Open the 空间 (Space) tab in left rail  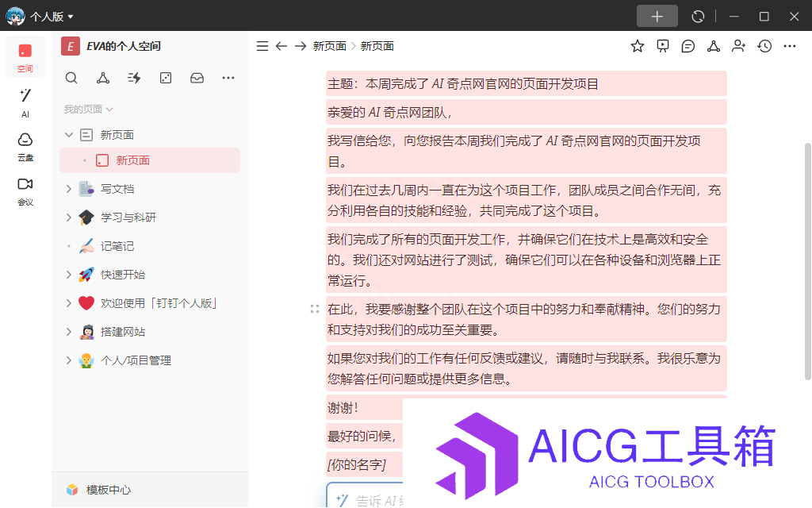[x=25, y=57]
